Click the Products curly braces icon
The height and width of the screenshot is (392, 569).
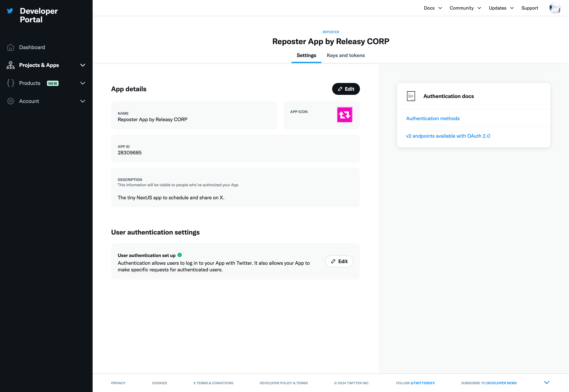point(11,83)
